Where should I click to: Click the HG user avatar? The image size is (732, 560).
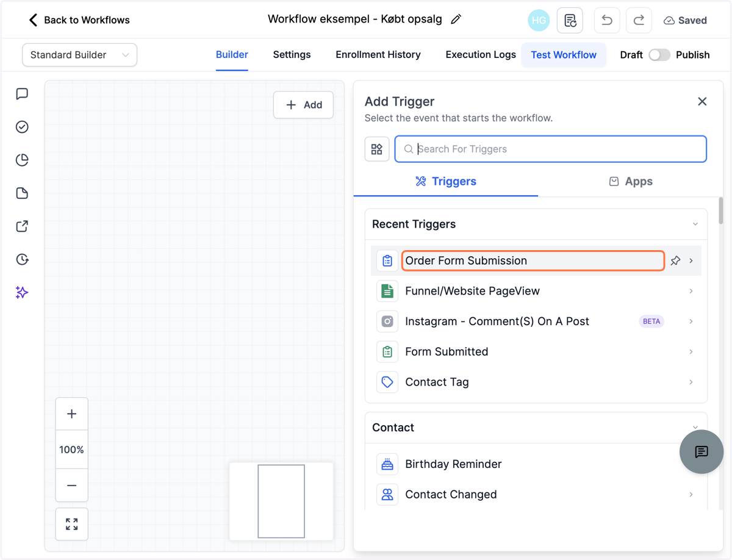pyautogui.click(x=539, y=20)
